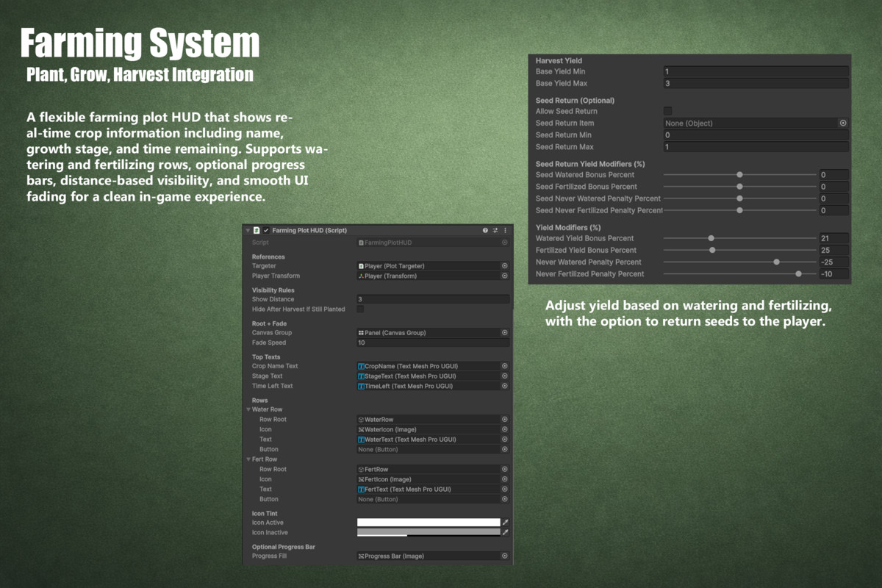Open the Canvas Group object picker
This screenshot has height=588, width=882.
(x=504, y=333)
